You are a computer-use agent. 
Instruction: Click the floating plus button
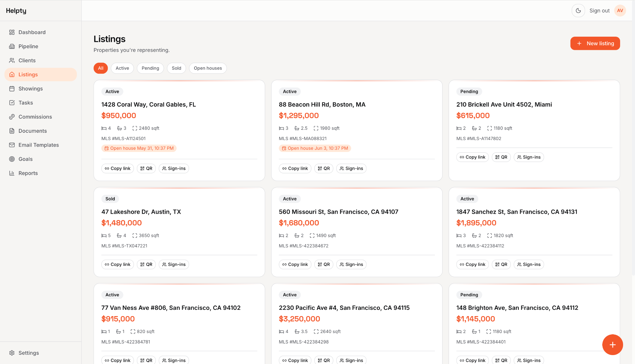[613, 345]
